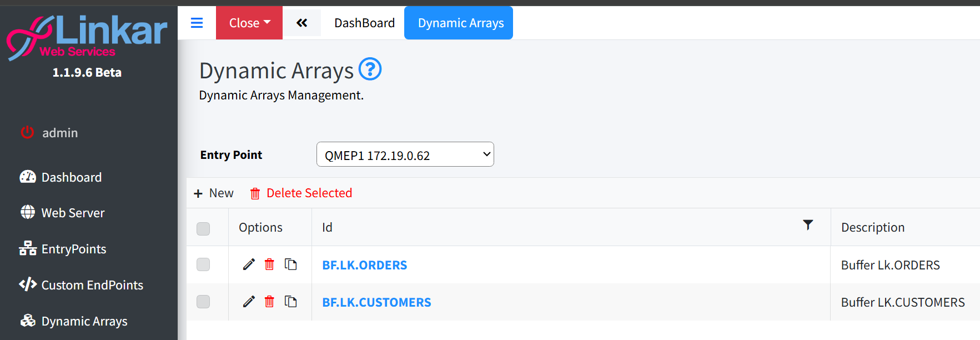Toggle the select-all checkbox in the header
The image size is (980, 340).
tap(203, 228)
